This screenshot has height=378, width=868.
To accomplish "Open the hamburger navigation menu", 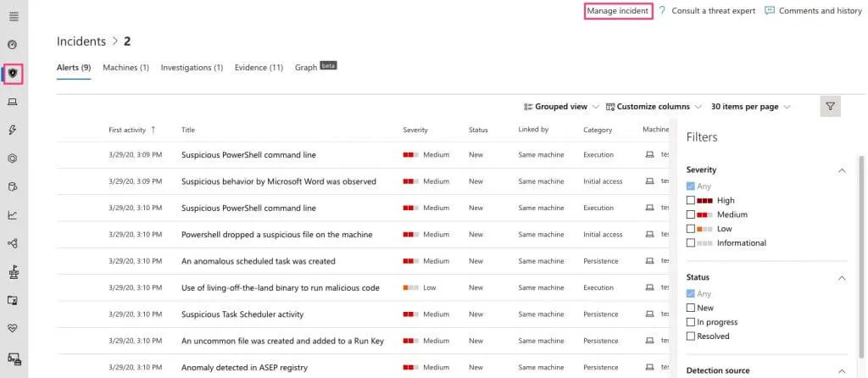I will pyautogui.click(x=13, y=16).
